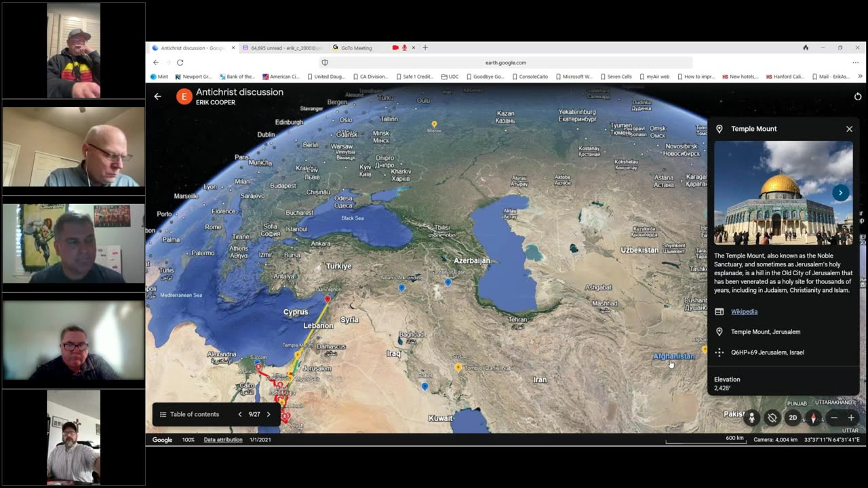
Task: Click the fly-to-location disabled icon
Action: (772, 418)
